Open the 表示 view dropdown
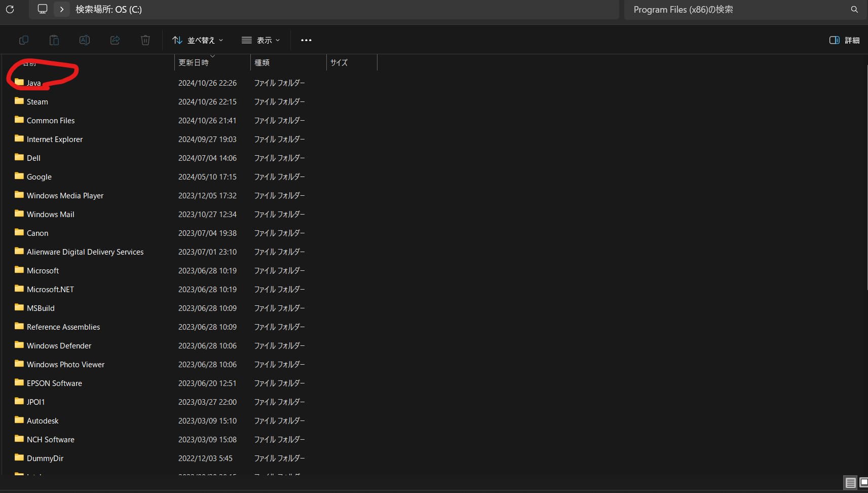Image resolution: width=868 pixels, height=493 pixels. click(260, 40)
